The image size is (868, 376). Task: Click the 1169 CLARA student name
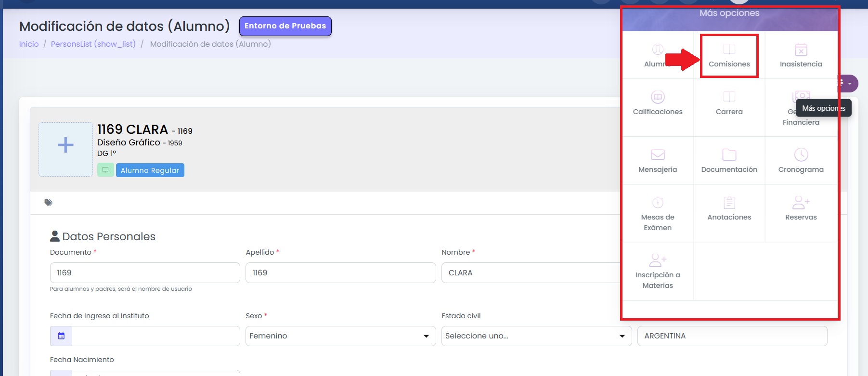point(132,129)
